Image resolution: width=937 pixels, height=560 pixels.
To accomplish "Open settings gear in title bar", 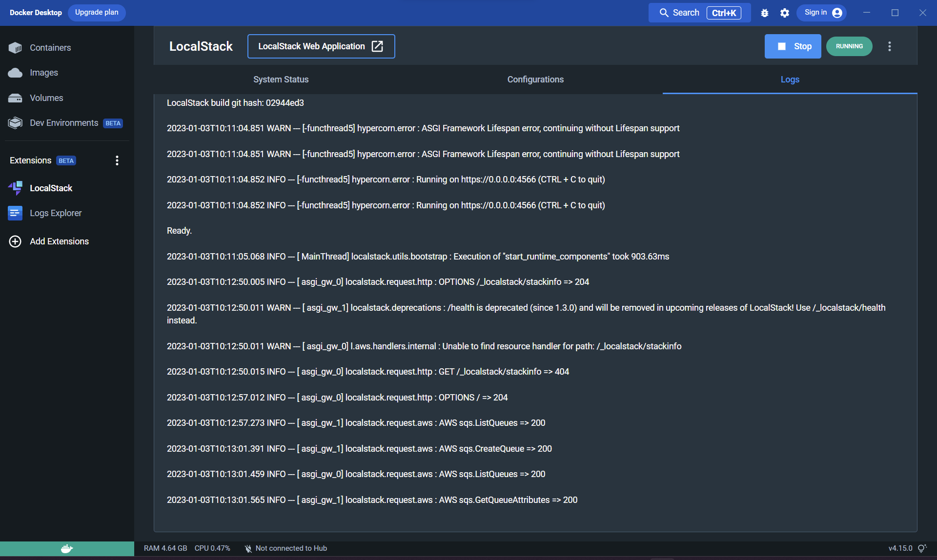I will (x=785, y=13).
